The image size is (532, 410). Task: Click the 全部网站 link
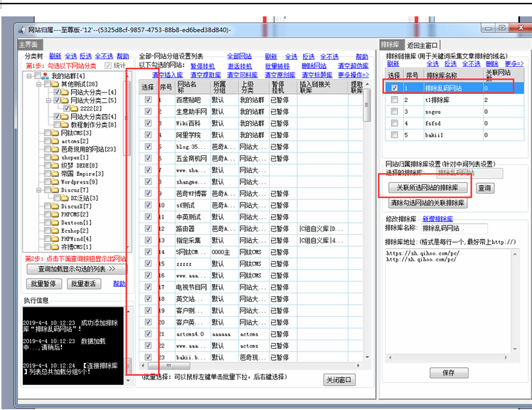pyautogui.click(x=239, y=56)
